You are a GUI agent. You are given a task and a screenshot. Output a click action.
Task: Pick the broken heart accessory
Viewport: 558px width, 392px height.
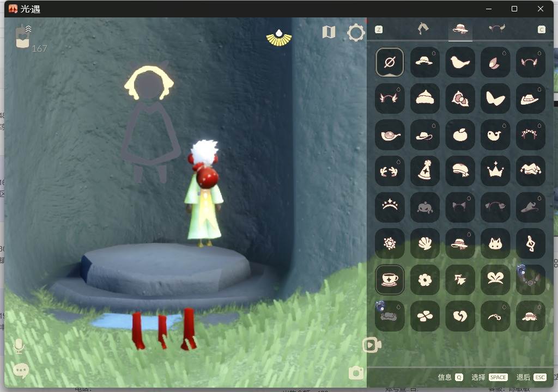[x=460, y=316]
